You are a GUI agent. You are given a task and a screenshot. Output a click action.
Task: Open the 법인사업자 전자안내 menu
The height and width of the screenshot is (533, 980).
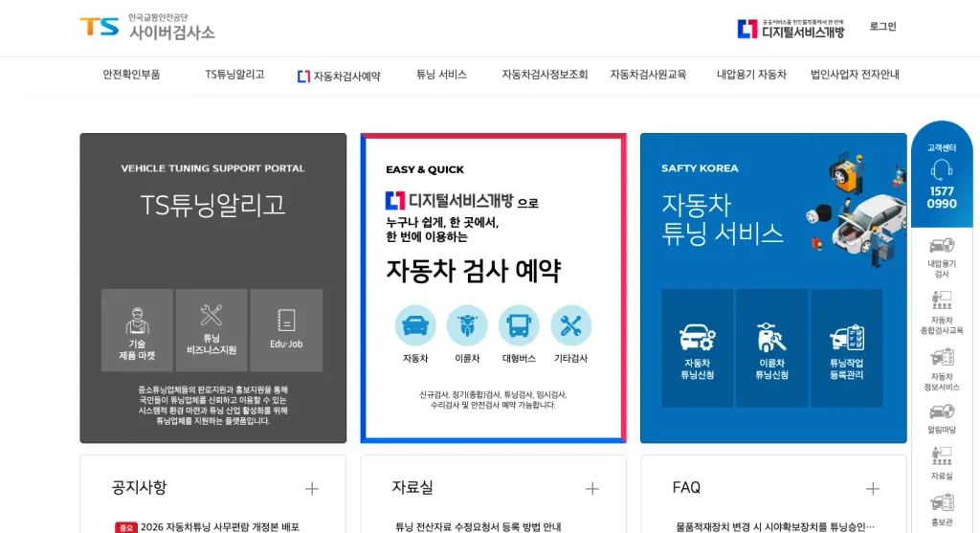855,75
